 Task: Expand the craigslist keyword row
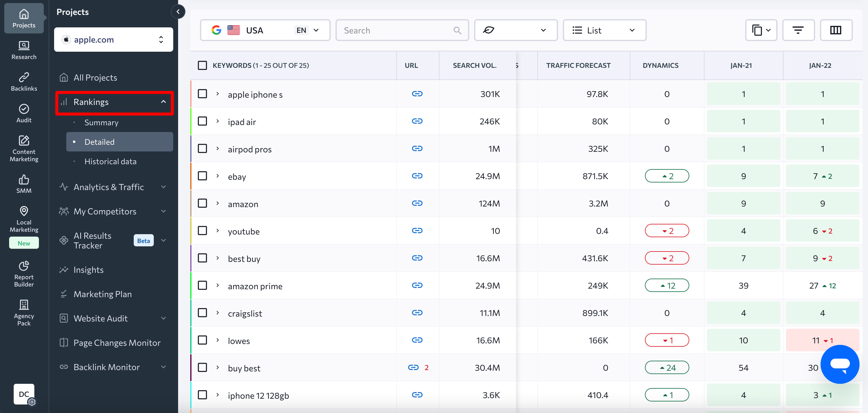coord(218,313)
